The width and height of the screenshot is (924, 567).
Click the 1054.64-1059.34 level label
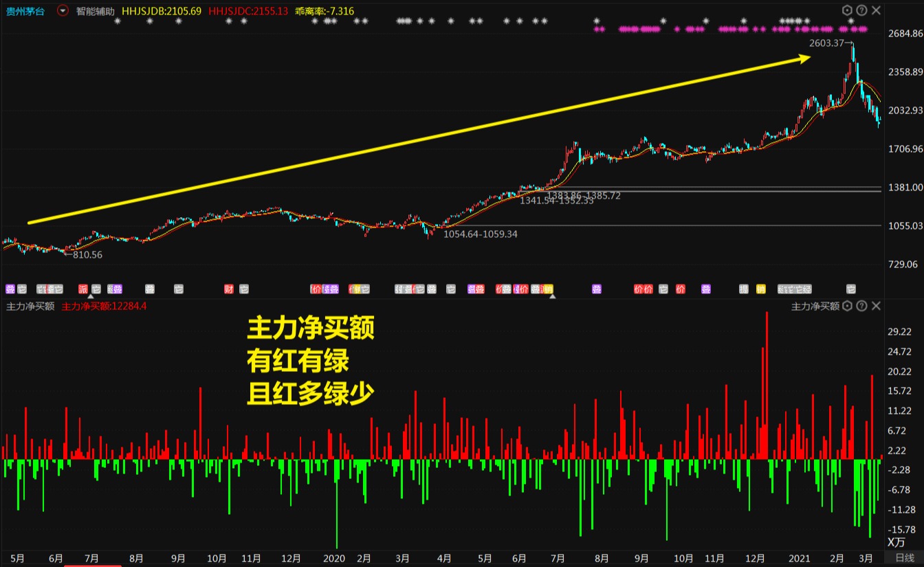(x=481, y=234)
